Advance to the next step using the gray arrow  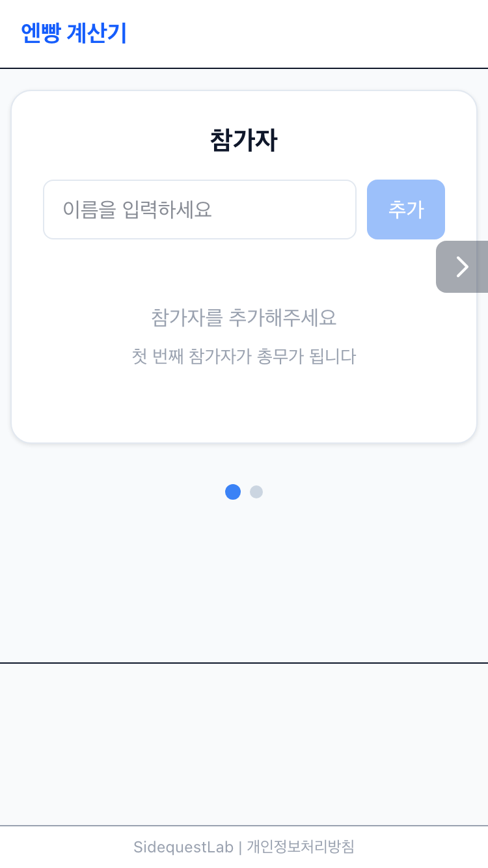pyautogui.click(x=462, y=267)
